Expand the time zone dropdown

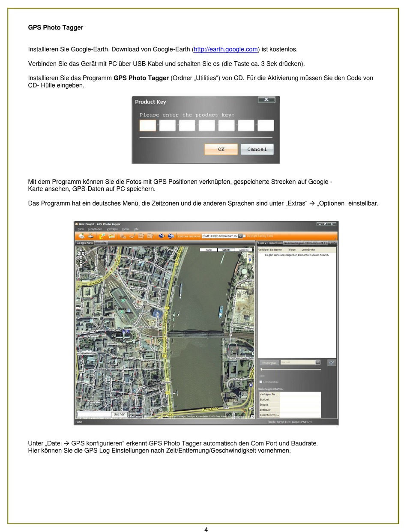(240, 236)
